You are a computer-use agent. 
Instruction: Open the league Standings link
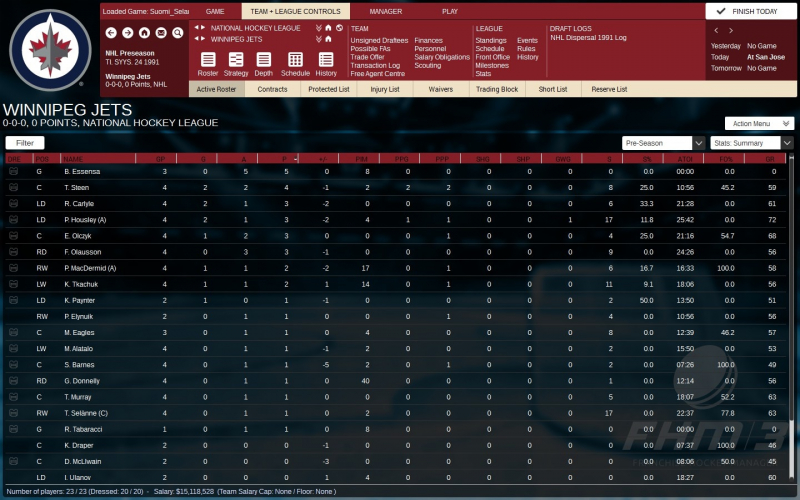(x=491, y=40)
